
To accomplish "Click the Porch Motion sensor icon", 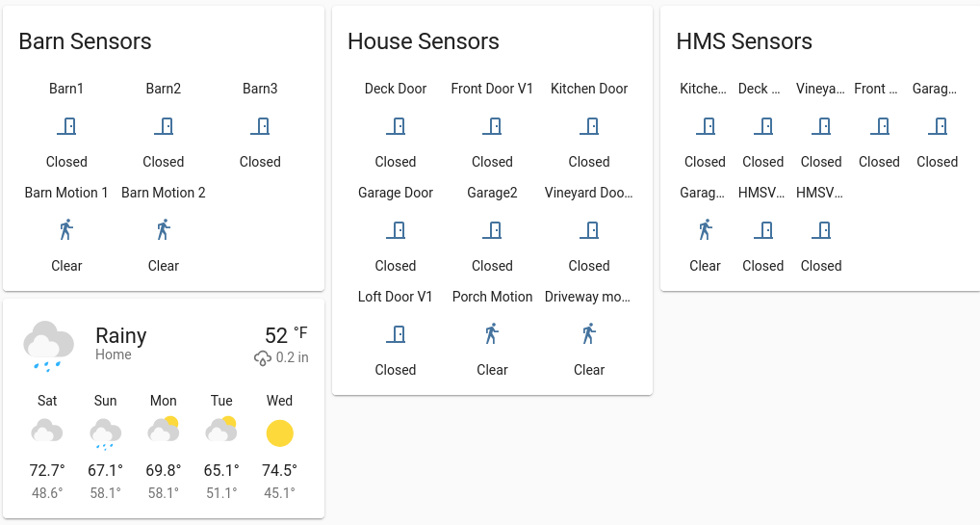I will pos(492,333).
